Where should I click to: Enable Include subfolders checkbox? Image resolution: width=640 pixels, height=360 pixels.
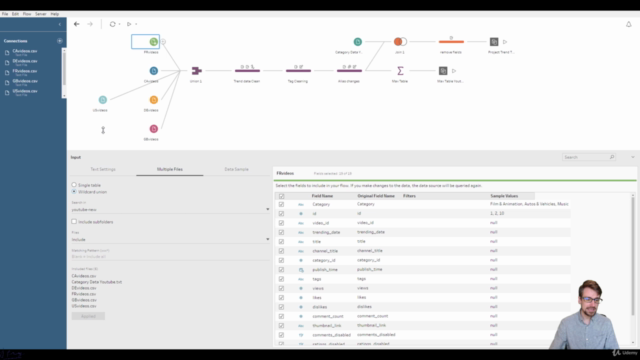pyautogui.click(x=74, y=222)
